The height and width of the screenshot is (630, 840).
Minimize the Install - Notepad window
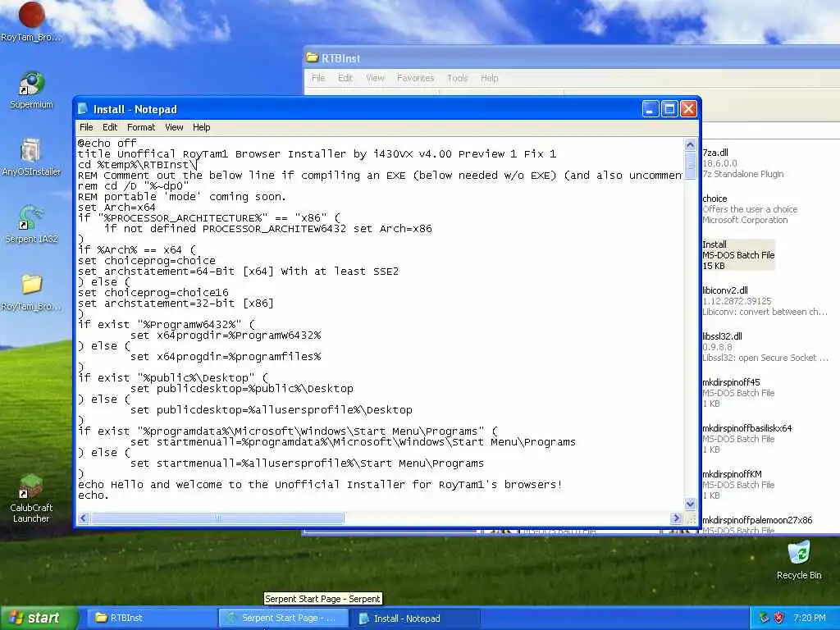point(651,109)
